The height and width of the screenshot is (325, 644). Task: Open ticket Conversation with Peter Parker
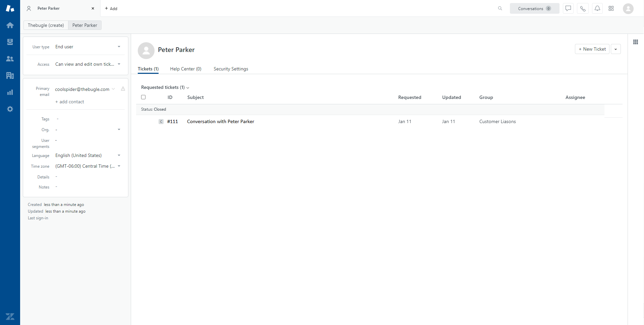point(220,121)
